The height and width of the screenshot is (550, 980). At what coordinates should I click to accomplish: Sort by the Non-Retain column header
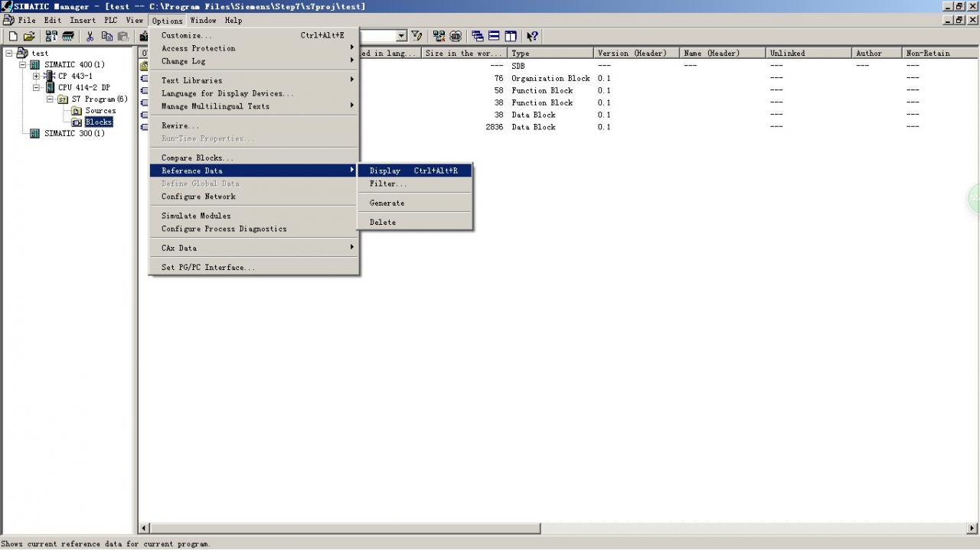(x=941, y=54)
